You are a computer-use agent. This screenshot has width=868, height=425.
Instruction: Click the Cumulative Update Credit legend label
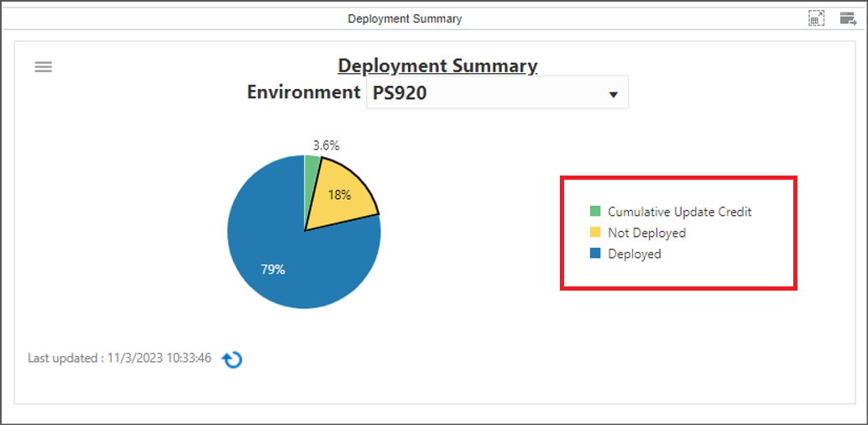pyautogui.click(x=680, y=212)
